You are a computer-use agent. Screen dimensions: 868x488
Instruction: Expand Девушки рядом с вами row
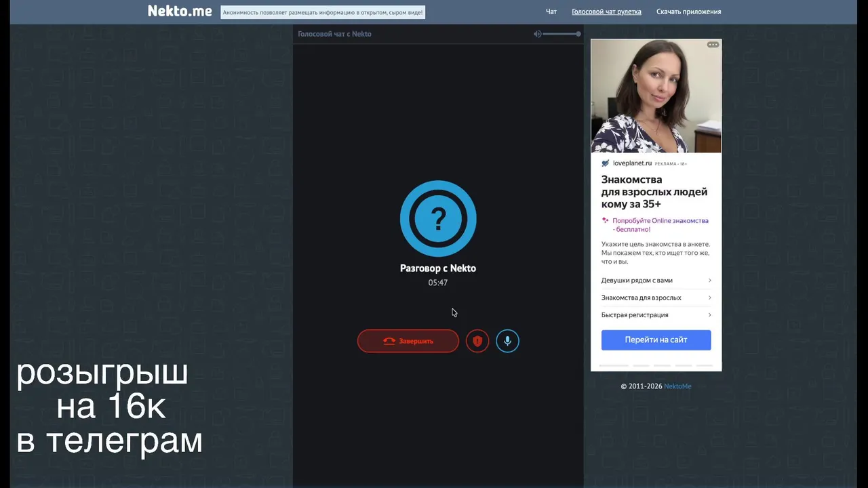pyautogui.click(x=656, y=281)
